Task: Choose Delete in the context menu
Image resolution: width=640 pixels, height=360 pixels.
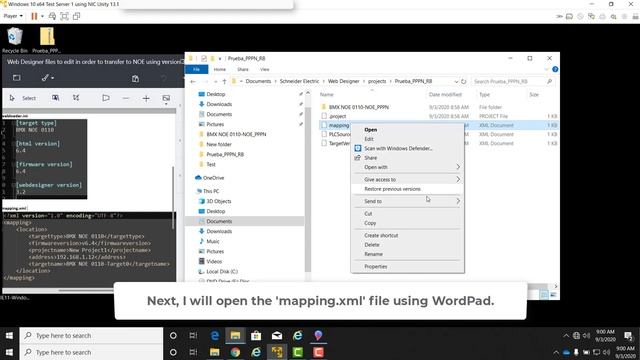Action: click(x=407, y=244)
